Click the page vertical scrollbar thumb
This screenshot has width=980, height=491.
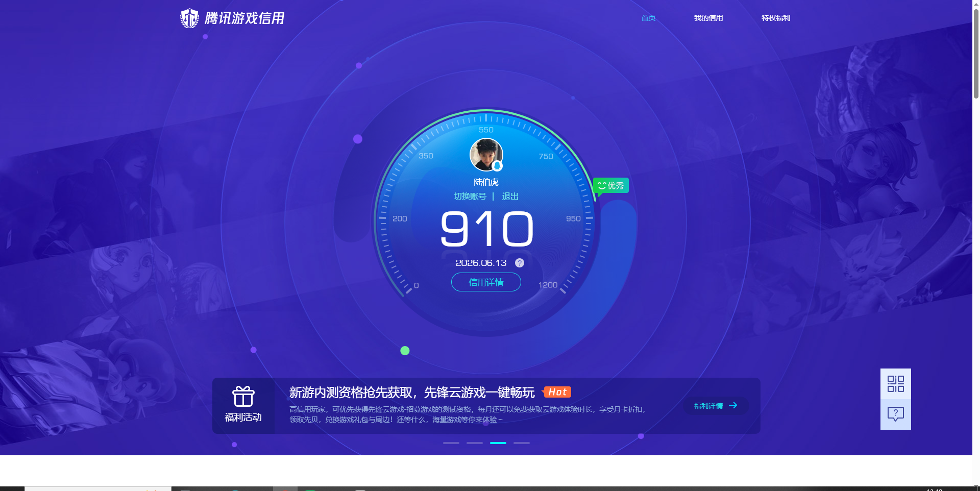[976, 54]
